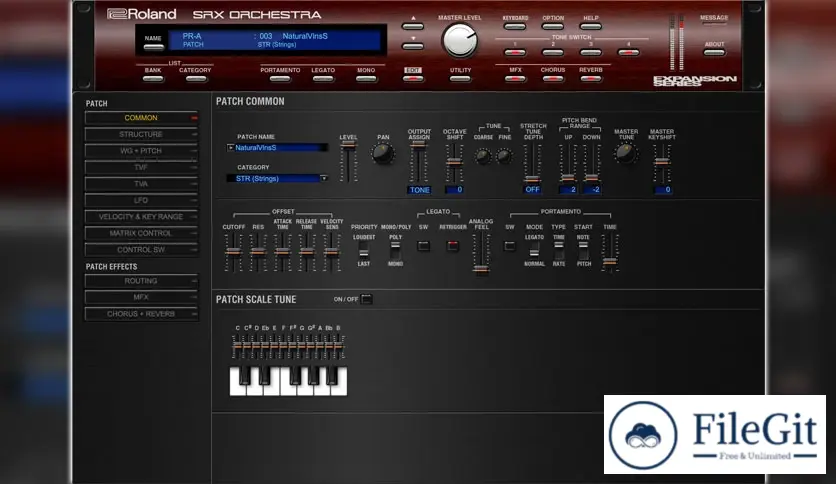This screenshot has height=484, width=836.
Task: Open CONTROL SW page
Action: 141,250
